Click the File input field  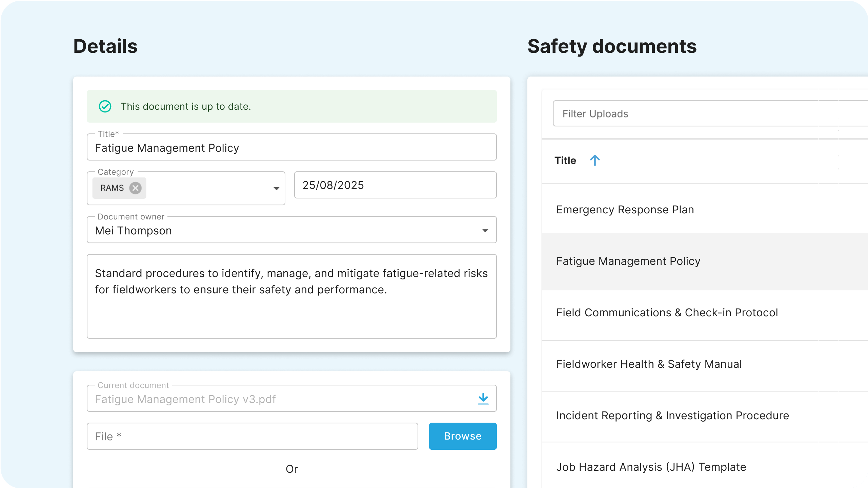coord(252,436)
